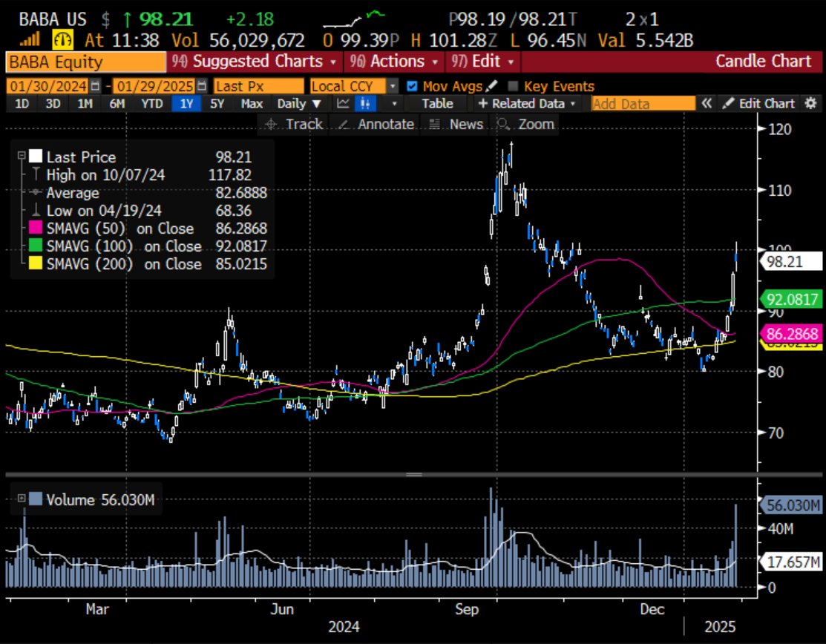Select the 1Y time range
826x644 pixels.
[x=186, y=103]
